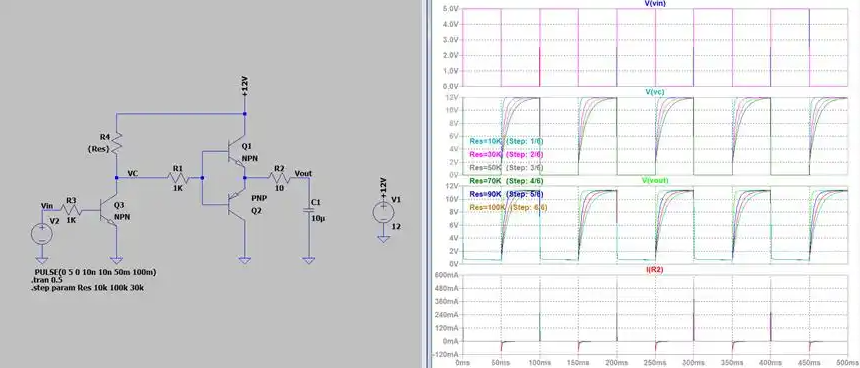
Task: Select the V1 12V voltage source symbol
Action: click(x=384, y=213)
